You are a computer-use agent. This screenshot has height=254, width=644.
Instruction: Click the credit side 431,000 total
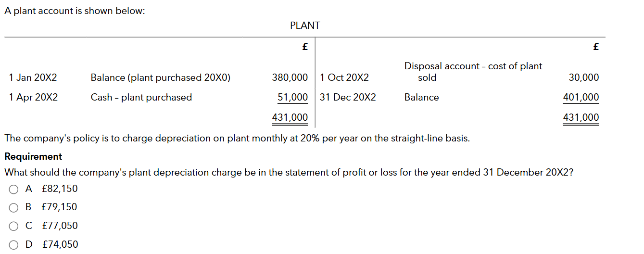pos(581,117)
